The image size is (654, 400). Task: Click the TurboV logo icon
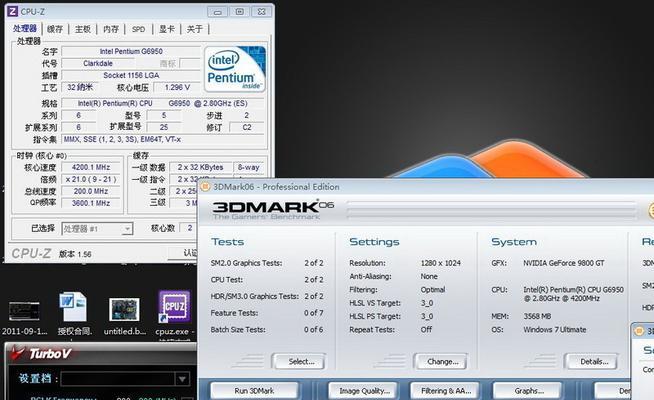pos(18,353)
